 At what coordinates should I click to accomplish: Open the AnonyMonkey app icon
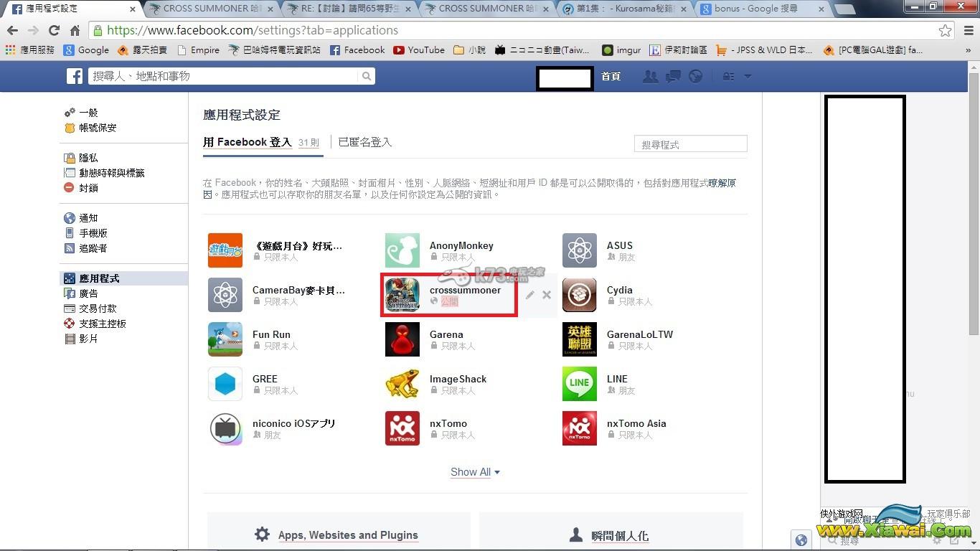coord(402,250)
